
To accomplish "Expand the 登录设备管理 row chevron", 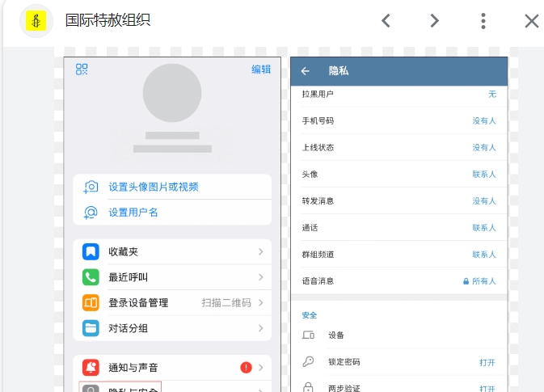I will (x=261, y=303).
